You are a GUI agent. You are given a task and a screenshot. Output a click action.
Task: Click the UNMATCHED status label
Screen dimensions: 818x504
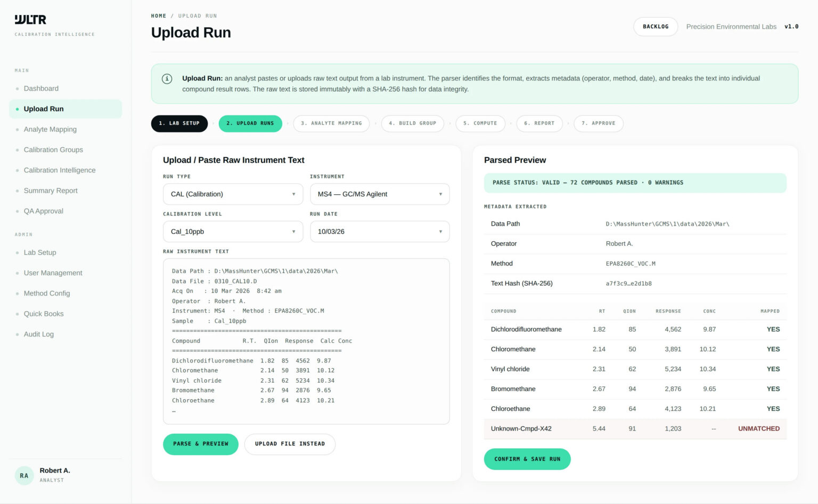tap(759, 429)
